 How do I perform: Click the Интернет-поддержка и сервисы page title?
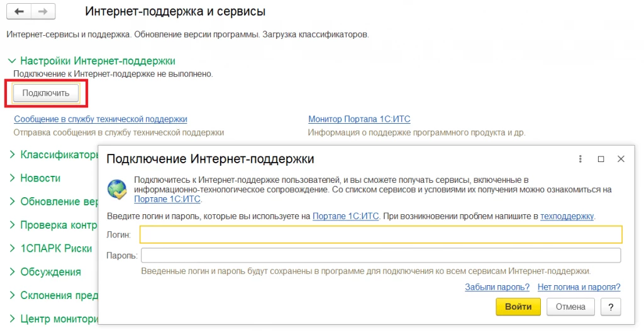(x=175, y=11)
